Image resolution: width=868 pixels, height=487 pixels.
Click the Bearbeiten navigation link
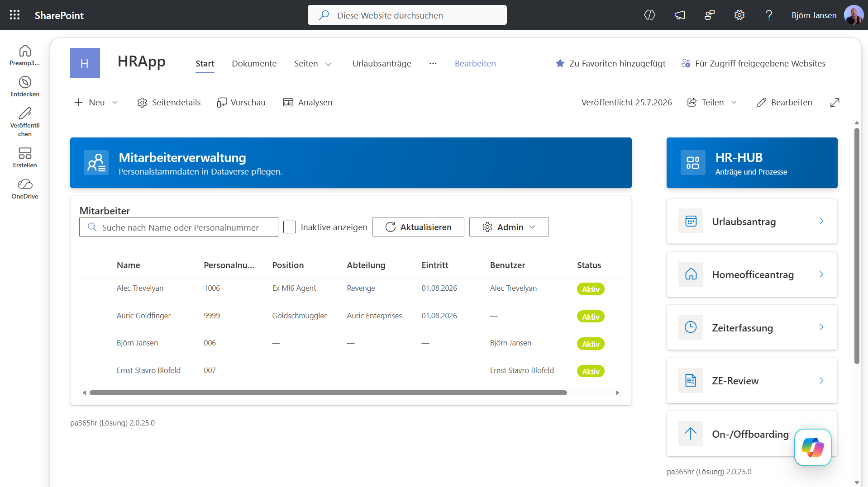[475, 63]
